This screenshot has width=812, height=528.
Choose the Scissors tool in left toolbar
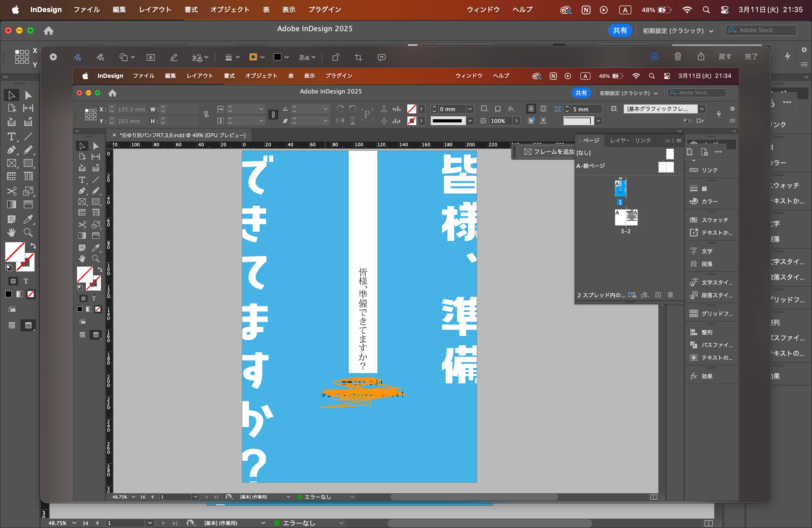[x=11, y=191]
